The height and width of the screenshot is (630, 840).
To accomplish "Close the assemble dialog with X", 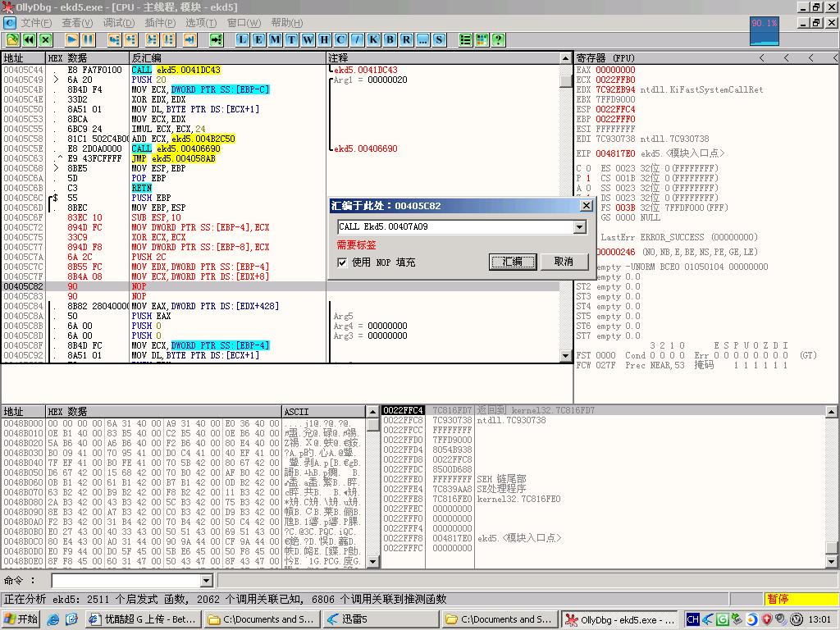I will point(586,206).
